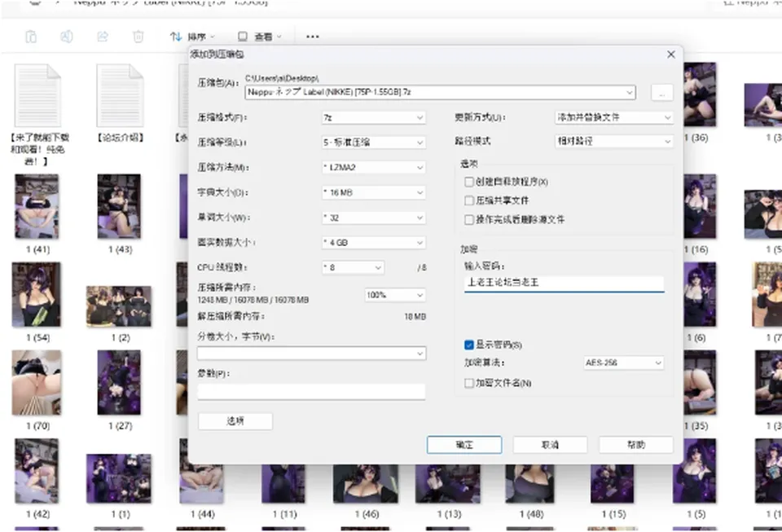This screenshot has width=782, height=532.
Task: Open the 路径模式 dropdown
Action: pos(614,142)
